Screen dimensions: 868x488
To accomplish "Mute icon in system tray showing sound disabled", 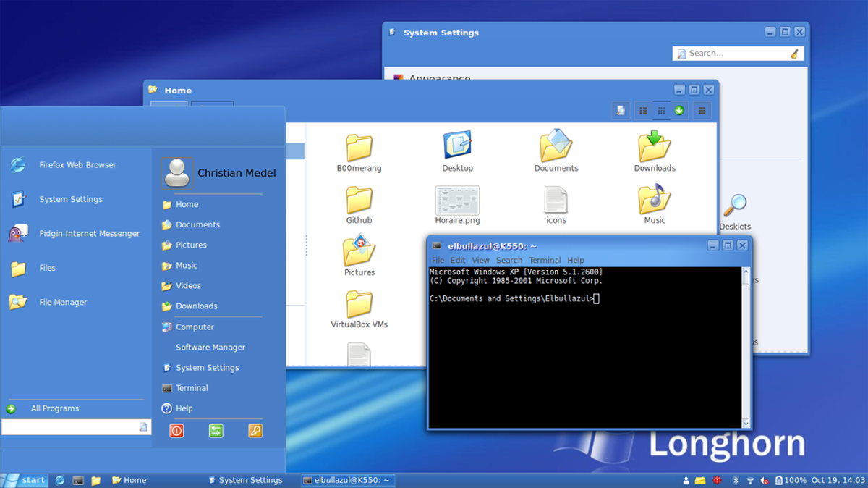I will click(x=764, y=479).
